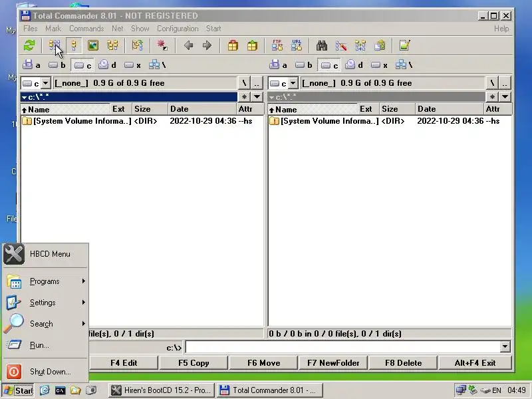Open the FTP new URL connection icon

click(x=297, y=45)
